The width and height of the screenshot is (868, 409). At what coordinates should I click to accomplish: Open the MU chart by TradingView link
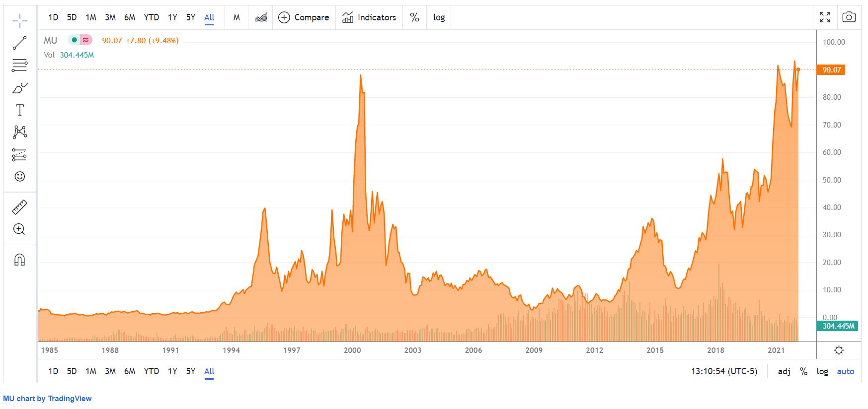pos(47,399)
